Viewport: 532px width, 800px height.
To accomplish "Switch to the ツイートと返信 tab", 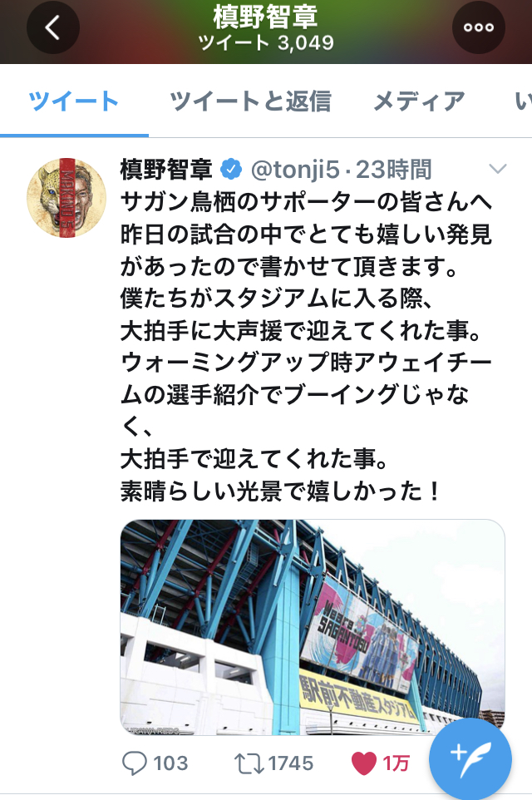I will click(x=250, y=101).
